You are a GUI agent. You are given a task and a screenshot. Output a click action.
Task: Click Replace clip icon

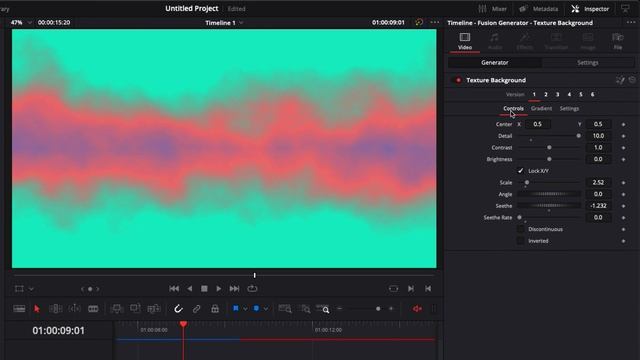tap(153, 309)
